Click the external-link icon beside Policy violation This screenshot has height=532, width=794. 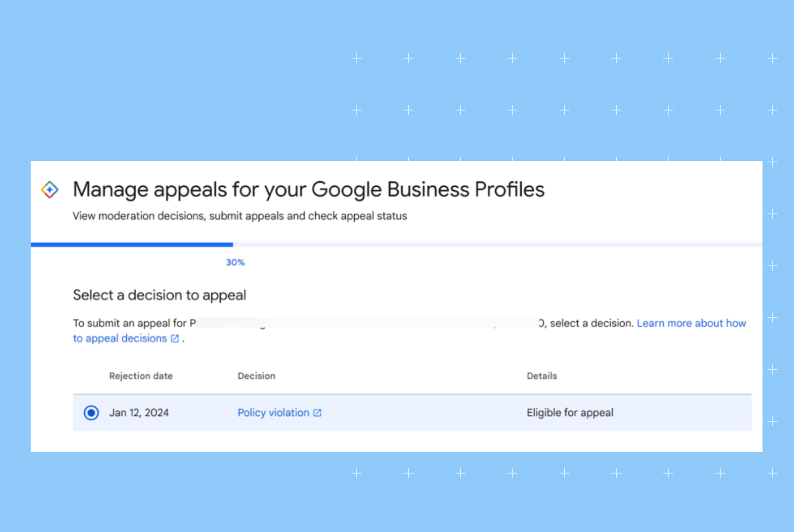click(317, 412)
